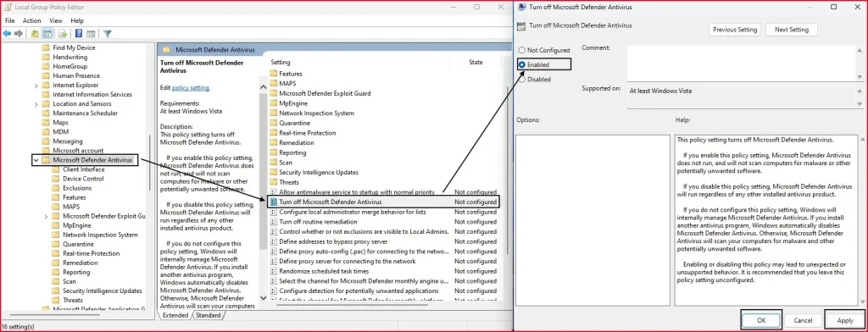Click the Exclusions folder icon in tree
The width and height of the screenshot is (868, 332).
tap(55, 188)
